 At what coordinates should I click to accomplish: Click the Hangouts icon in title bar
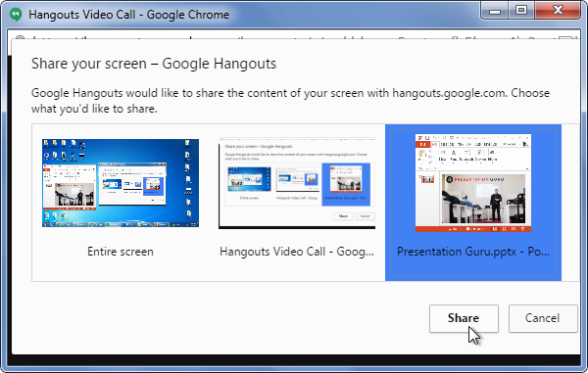16,15
